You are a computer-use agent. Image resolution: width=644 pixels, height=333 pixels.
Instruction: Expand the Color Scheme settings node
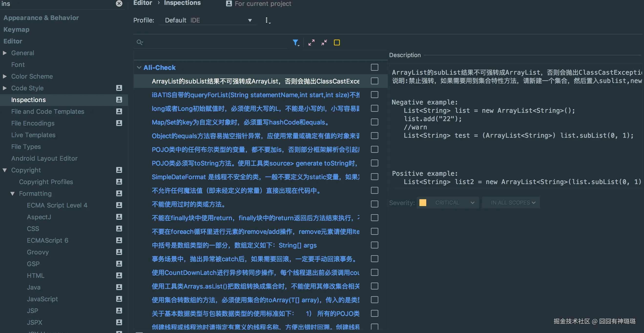pos(5,76)
